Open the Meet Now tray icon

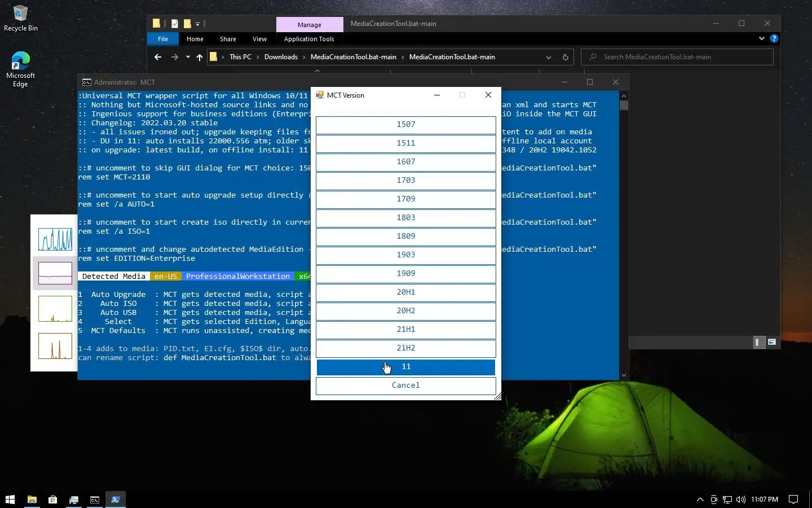(x=714, y=500)
